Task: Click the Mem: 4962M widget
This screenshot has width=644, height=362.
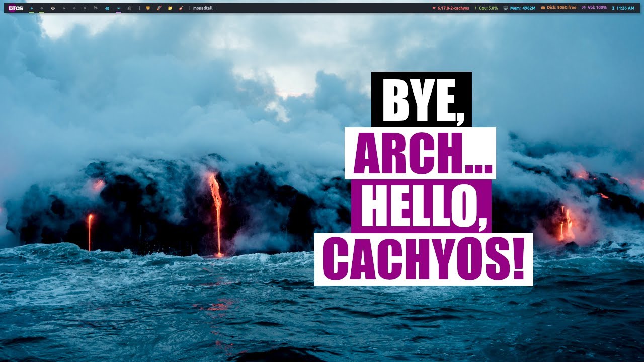Action: click(519, 8)
